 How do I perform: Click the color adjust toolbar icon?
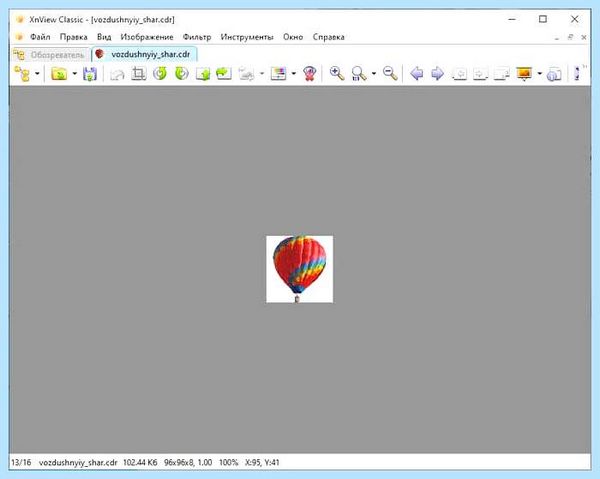[278, 73]
